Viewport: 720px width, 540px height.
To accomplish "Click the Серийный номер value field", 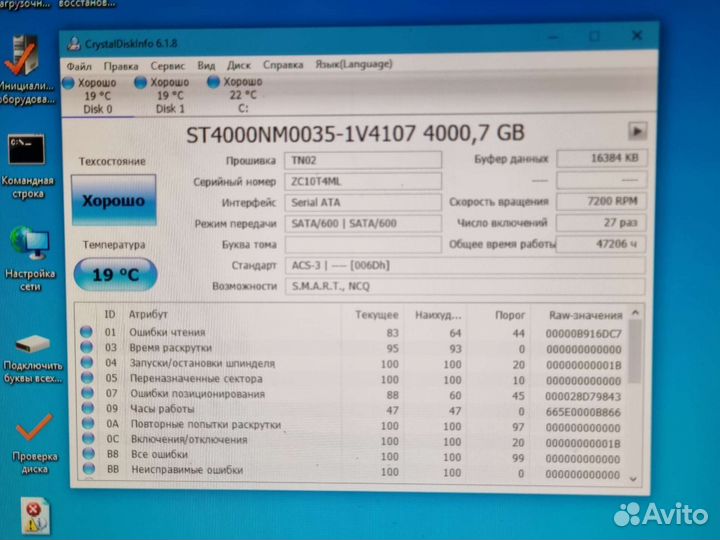I will point(363,181).
